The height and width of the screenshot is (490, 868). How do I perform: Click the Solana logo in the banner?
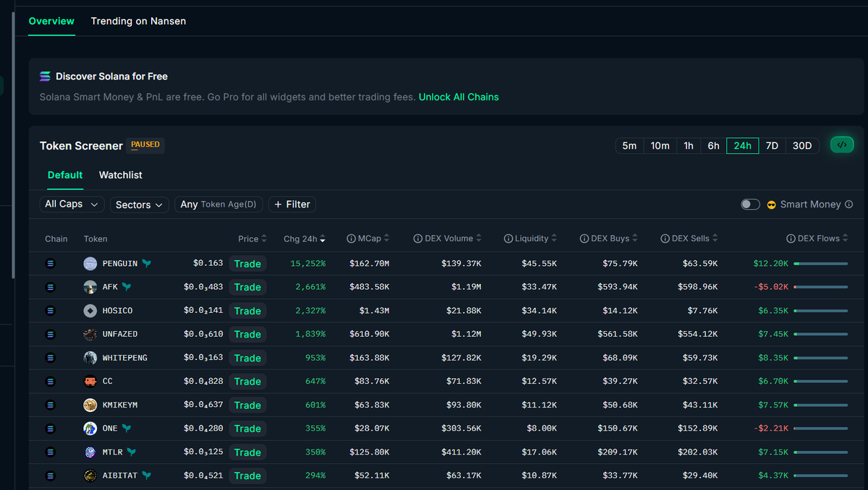tap(46, 76)
